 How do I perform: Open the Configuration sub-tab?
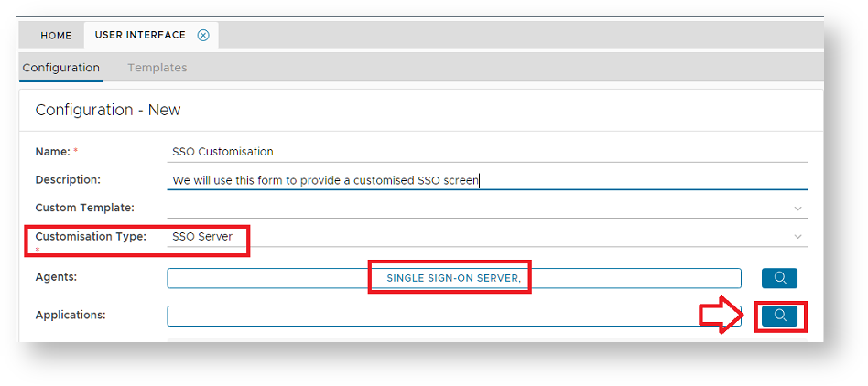click(x=61, y=68)
